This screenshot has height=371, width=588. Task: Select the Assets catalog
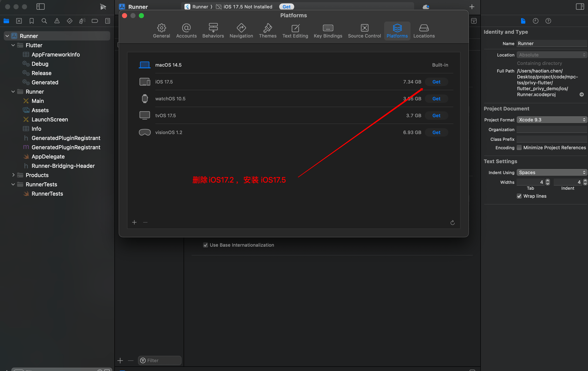(x=40, y=110)
